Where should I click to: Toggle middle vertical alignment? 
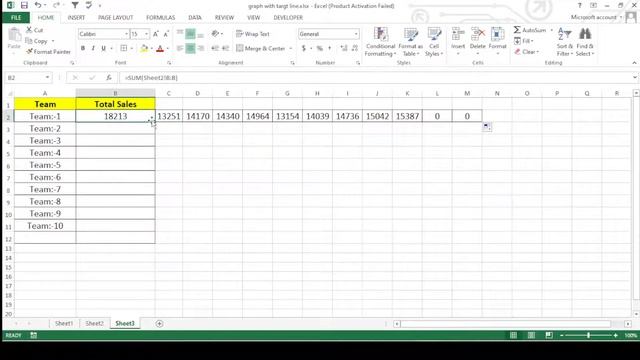(190, 34)
